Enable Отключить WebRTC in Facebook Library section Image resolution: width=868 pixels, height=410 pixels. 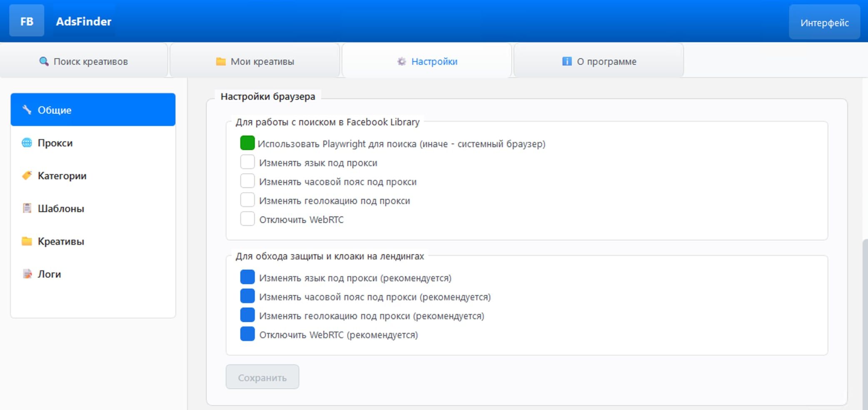point(247,219)
